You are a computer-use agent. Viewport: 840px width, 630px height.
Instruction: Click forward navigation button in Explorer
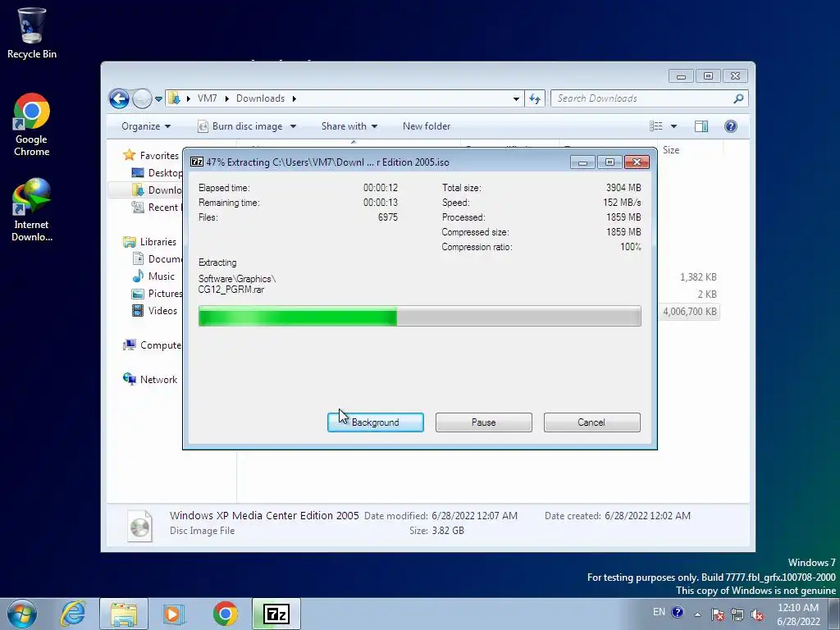point(142,98)
